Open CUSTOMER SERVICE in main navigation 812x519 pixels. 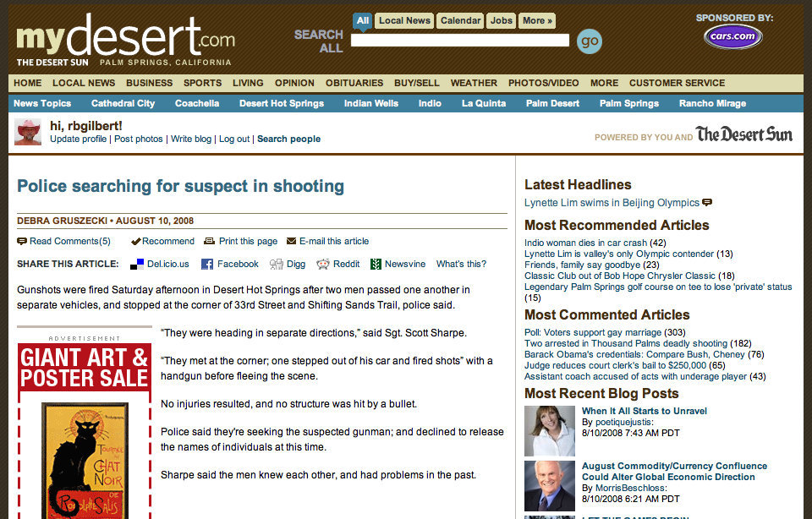point(678,83)
